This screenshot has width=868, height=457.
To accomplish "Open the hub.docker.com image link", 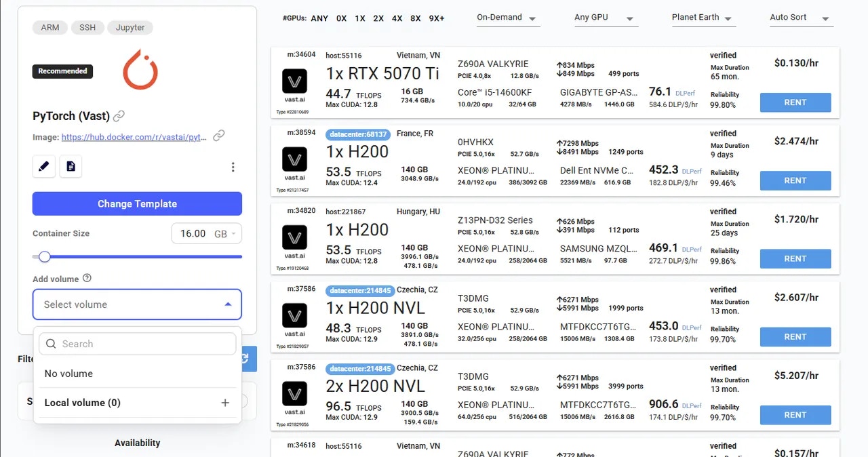I will pos(134,137).
